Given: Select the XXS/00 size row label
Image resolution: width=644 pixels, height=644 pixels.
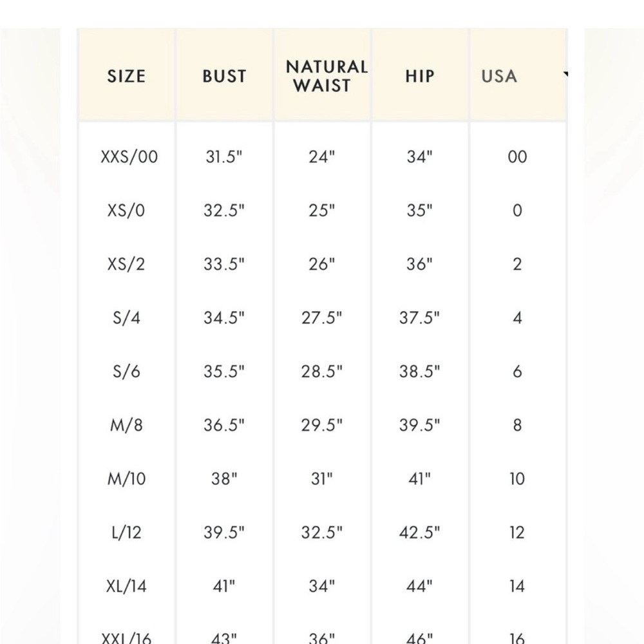Looking at the screenshot, I should tap(129, 157).
